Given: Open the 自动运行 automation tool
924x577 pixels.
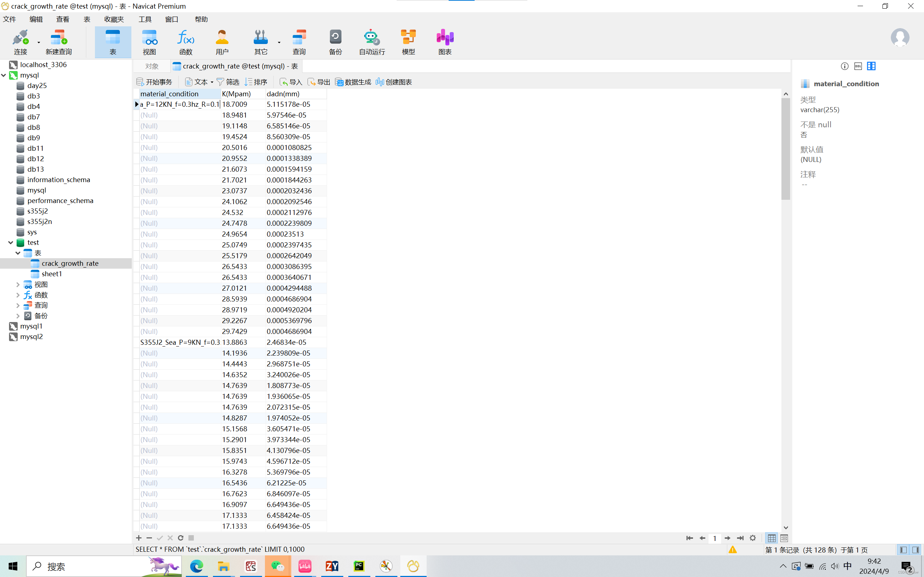Looking at the screenshot, I should point(371,42).
